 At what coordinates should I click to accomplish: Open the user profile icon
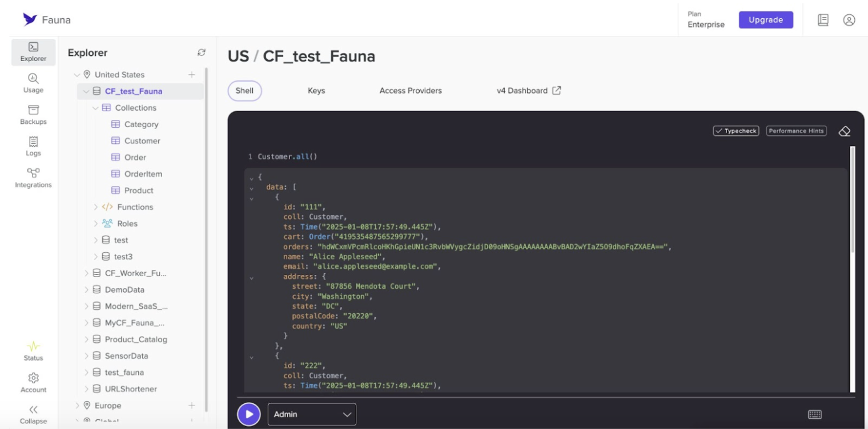[x=849, y=20]
